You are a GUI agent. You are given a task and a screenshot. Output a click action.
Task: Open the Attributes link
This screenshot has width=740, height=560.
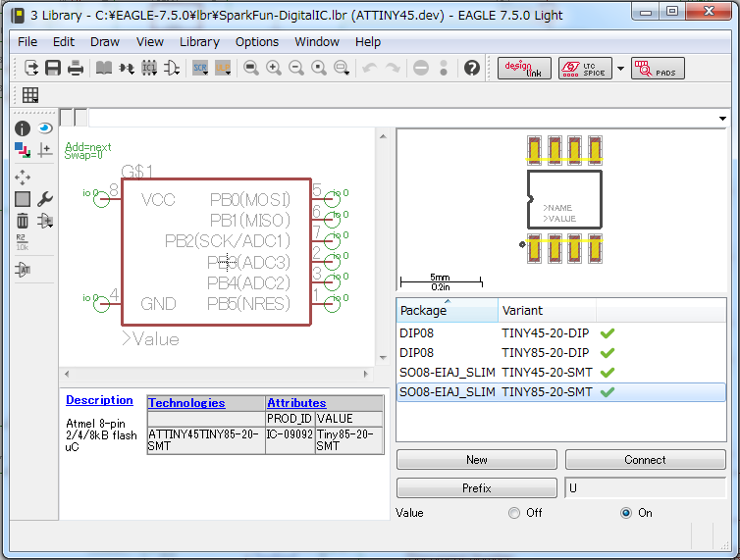click(x=296, y=403)
